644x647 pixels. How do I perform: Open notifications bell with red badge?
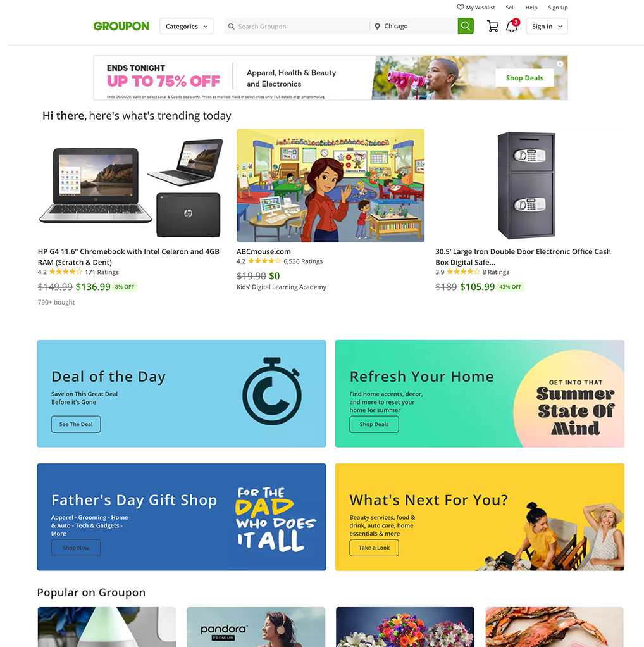click(512, 26)
